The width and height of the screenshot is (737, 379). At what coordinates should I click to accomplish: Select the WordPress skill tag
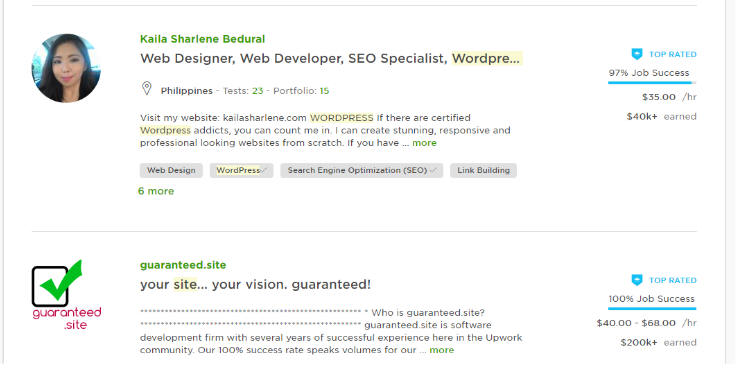tap(242, 171)
